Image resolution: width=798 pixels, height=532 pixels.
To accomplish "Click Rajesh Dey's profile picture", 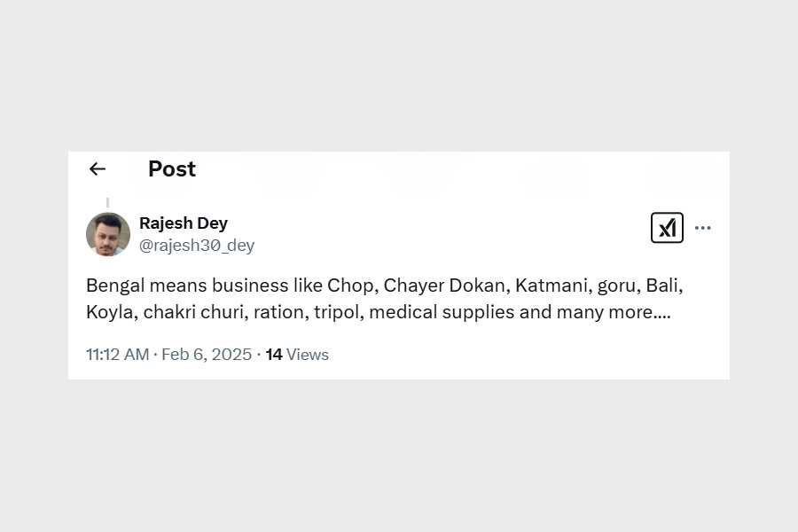I will coord(108,234).
